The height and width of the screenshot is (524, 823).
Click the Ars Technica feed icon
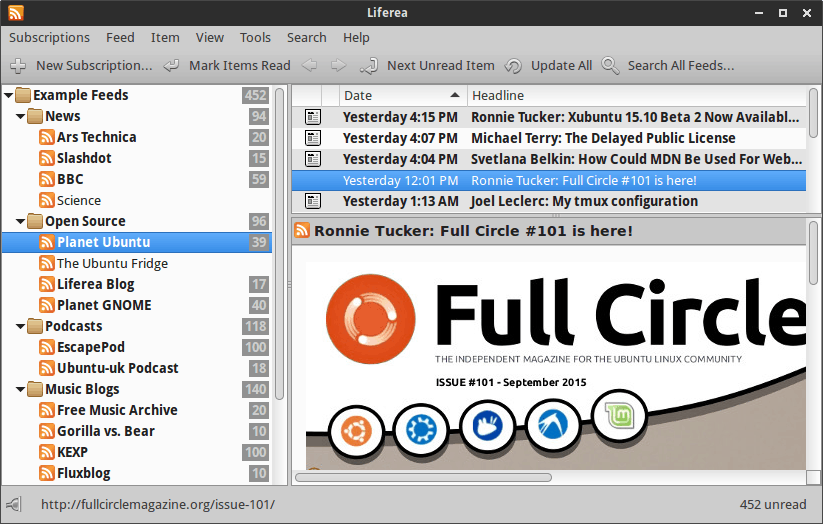pos(47,137)
